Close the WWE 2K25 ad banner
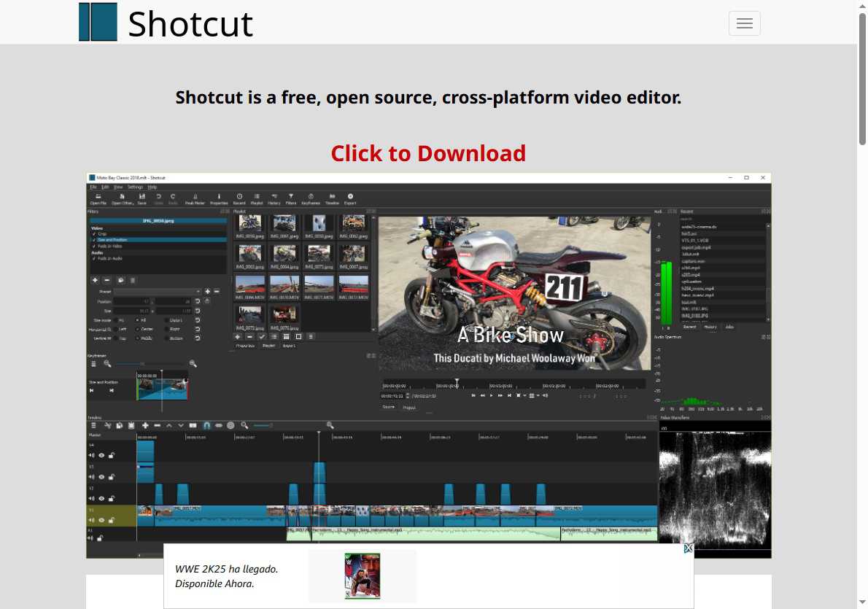This screenshot has width=868, height=609. (688, 548)
